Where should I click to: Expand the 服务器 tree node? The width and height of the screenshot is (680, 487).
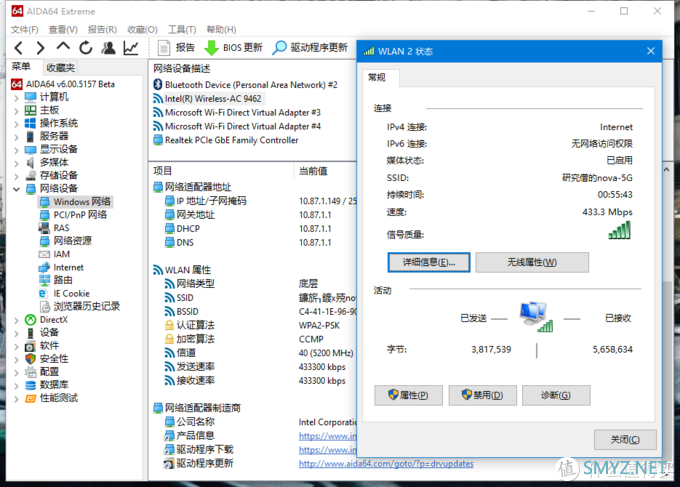[16, 137]
